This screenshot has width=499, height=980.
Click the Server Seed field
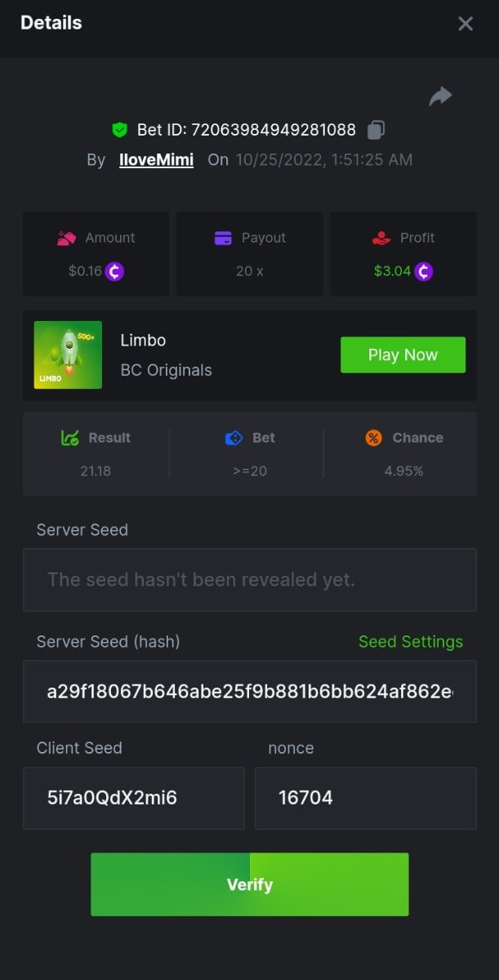tap(249, 580)
